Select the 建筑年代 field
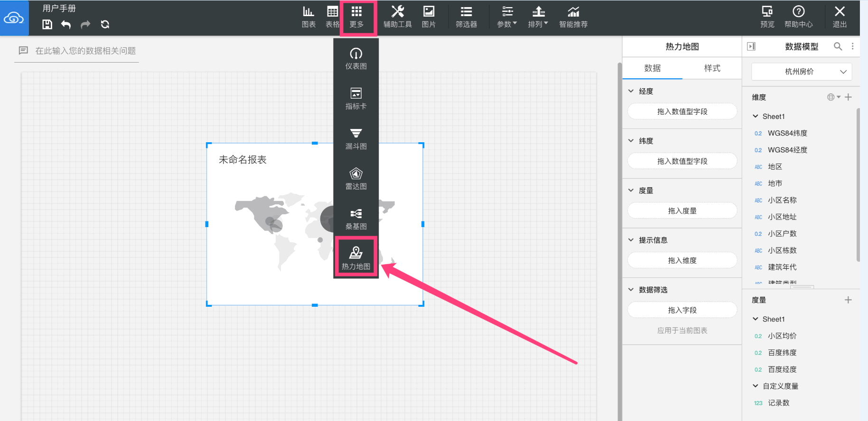 [782, 267]
